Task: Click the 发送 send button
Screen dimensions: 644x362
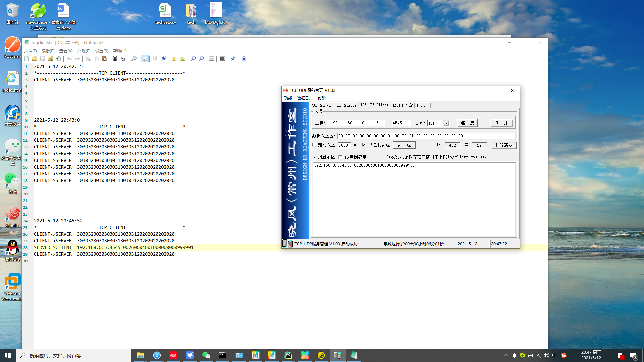Action: (x=404, y=145)
